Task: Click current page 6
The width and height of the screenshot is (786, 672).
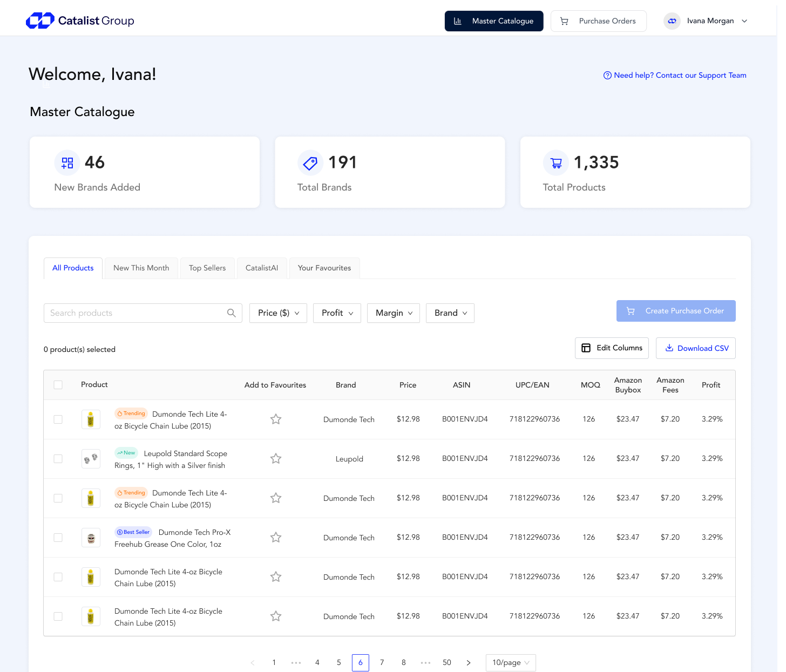Action: (361, 662)
